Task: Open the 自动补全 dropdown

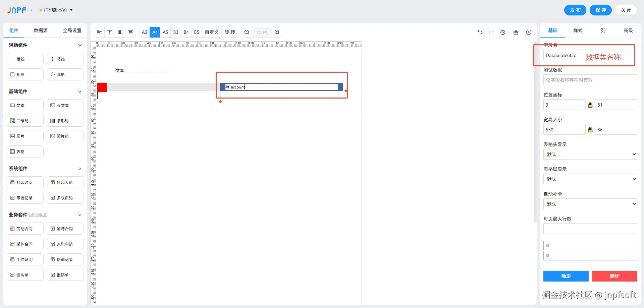Action: (x=590, y=204)
